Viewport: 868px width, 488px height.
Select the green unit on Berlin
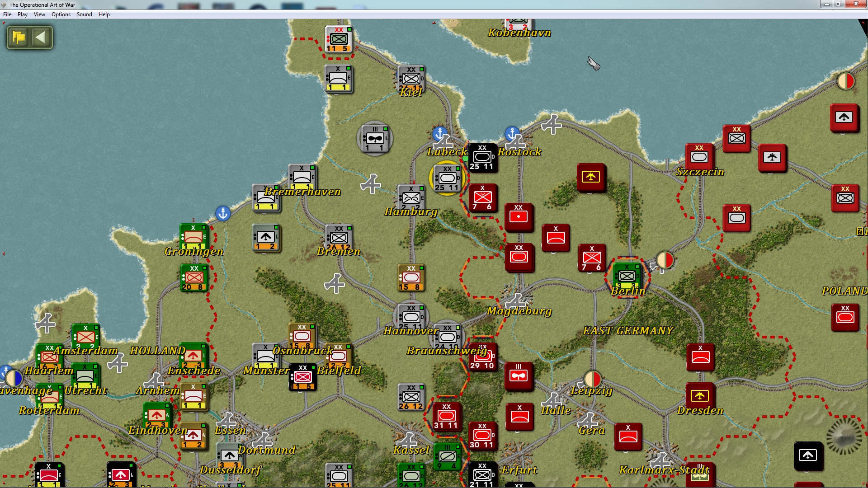pos(627,276)
